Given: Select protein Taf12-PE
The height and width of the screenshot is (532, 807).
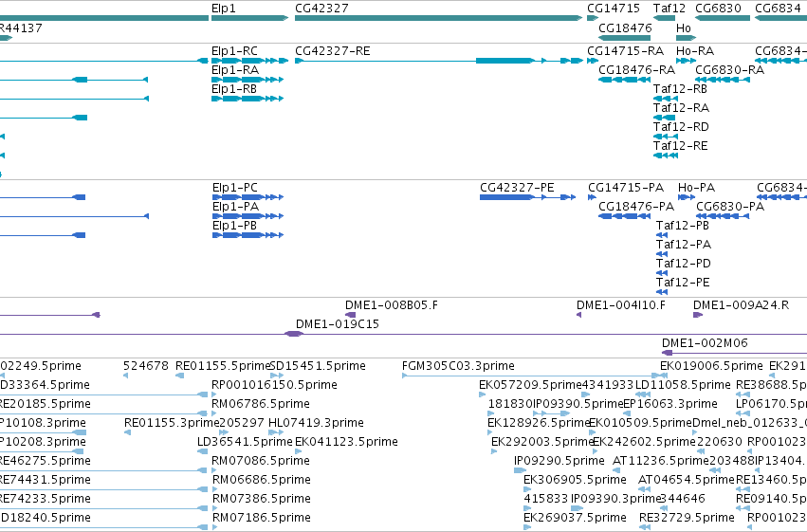Looking at the screenshot, I should click(x=662, y=292).
